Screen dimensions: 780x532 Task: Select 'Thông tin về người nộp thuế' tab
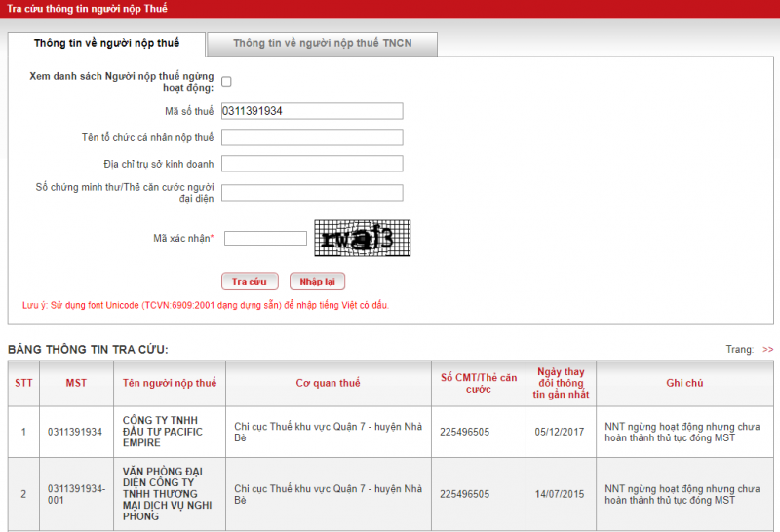point(107,44)
